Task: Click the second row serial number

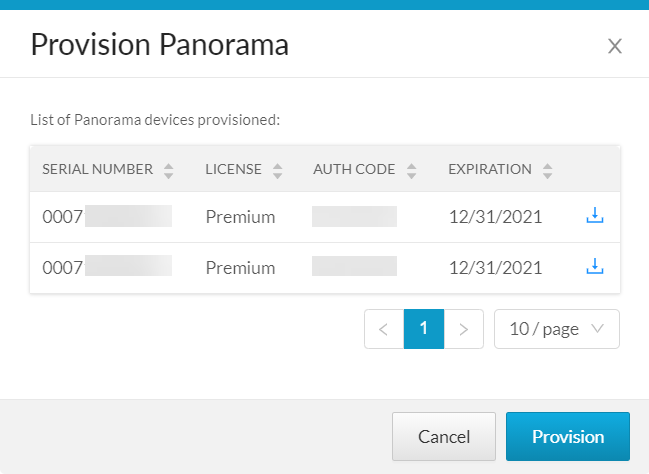Action: (107, 267)
